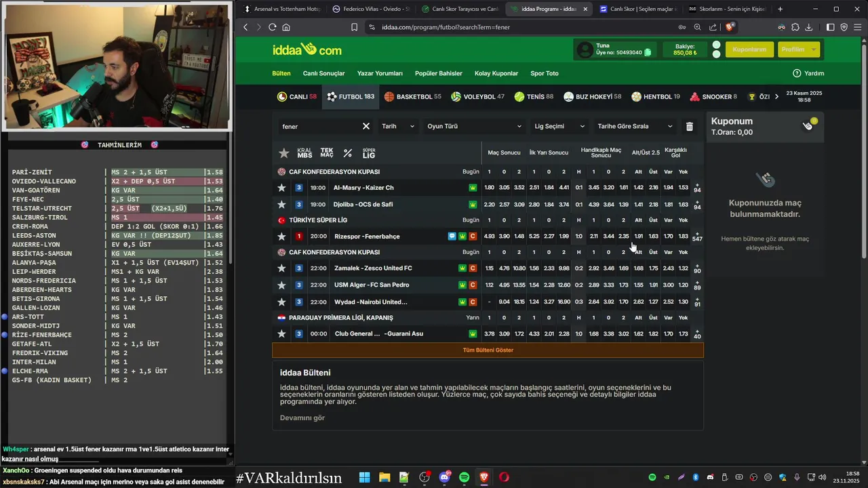This screenshot has height=488, width=868.
Task: Select the Kral MBS filter icon
Action: coord(304,153)
